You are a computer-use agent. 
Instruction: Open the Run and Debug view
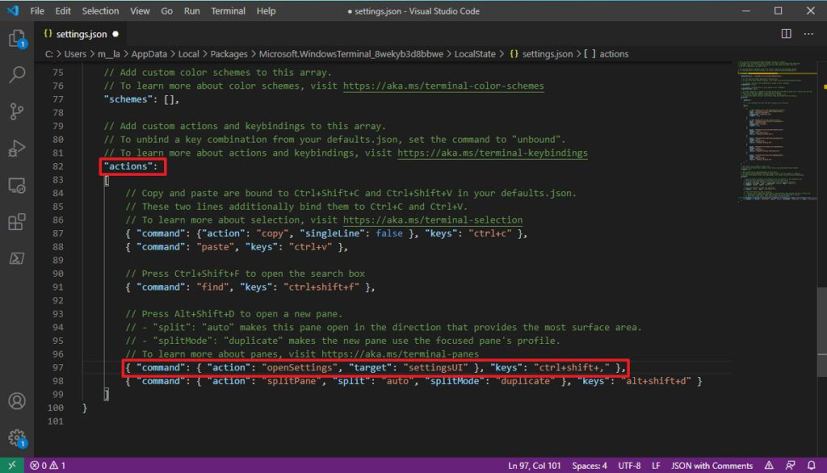point(17,148)
